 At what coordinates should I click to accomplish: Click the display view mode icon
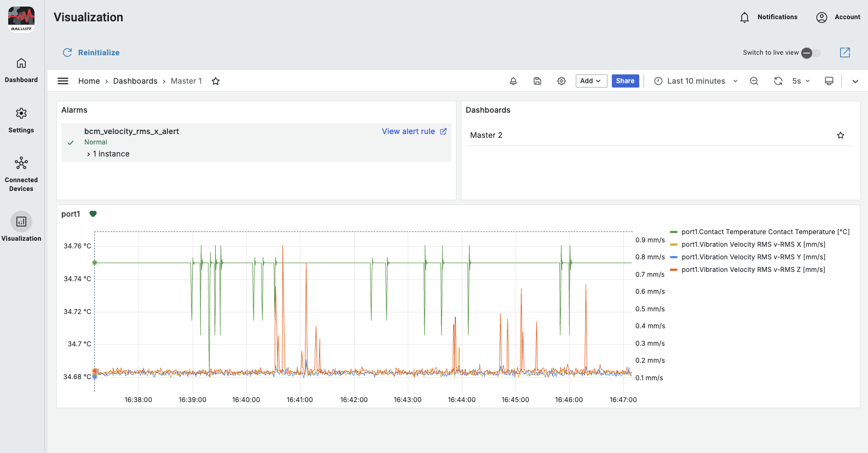[829, 81]
